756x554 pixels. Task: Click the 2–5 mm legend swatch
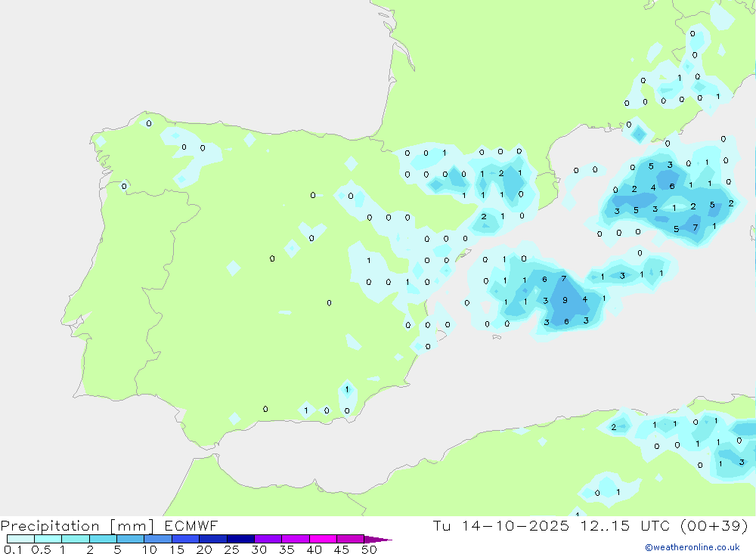pos(103,539)
